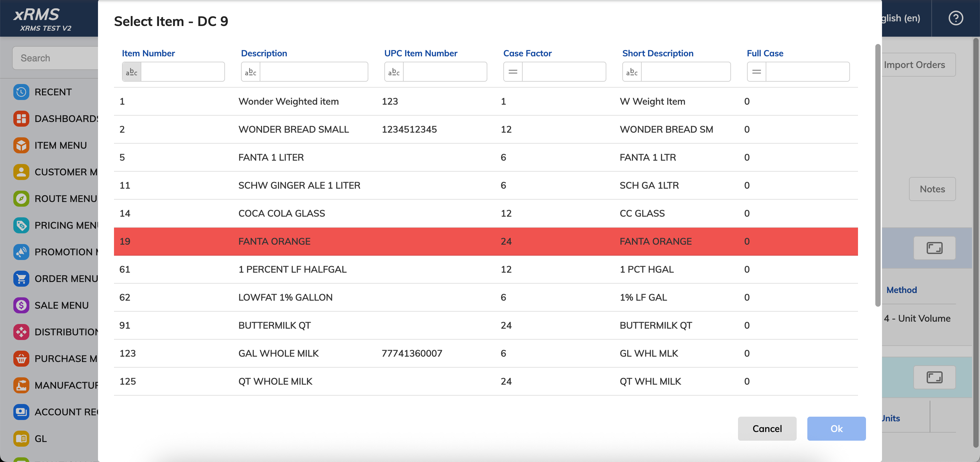
Task: Click the expand icon beside the highlighted row
Action: tap(934, 248)
